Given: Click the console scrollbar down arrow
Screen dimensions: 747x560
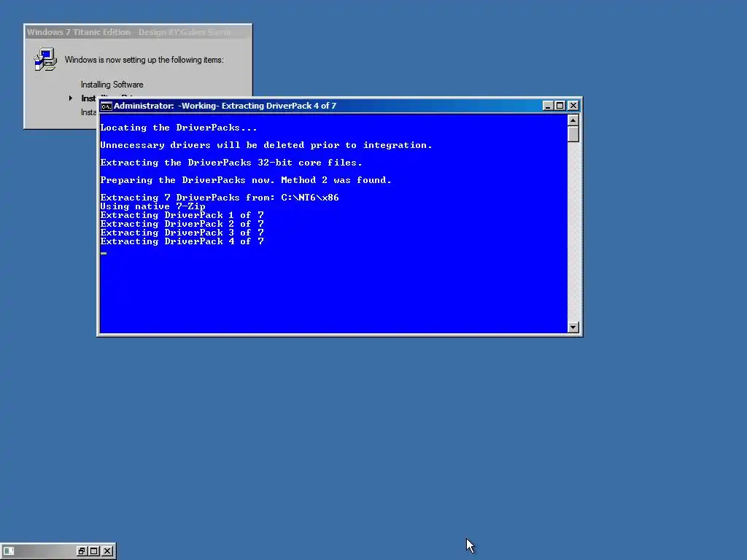Looking at the screenshot, I should coord(573,327).
